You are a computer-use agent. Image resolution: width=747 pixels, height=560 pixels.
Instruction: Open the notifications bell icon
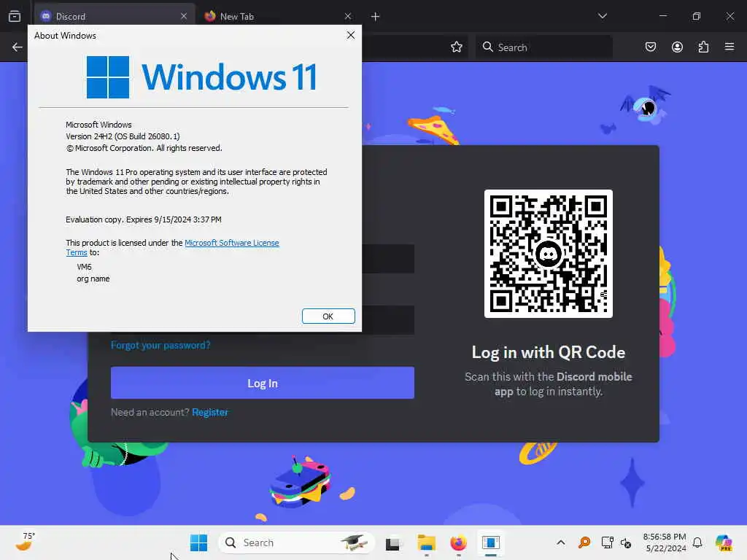click(697, 542)
